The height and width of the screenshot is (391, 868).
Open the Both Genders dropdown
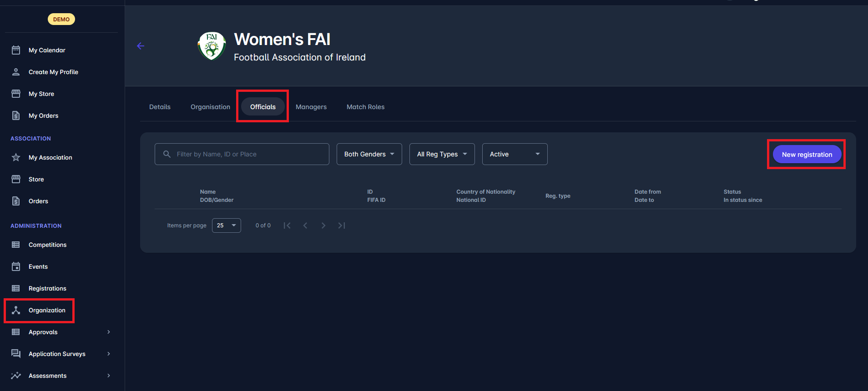tap(369, 154)
